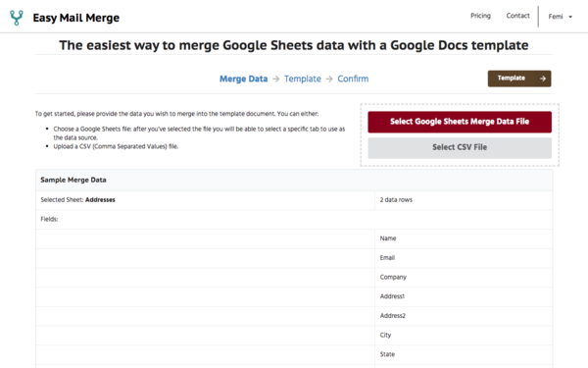Click the arrow icon on Template button

click(542, 79)
